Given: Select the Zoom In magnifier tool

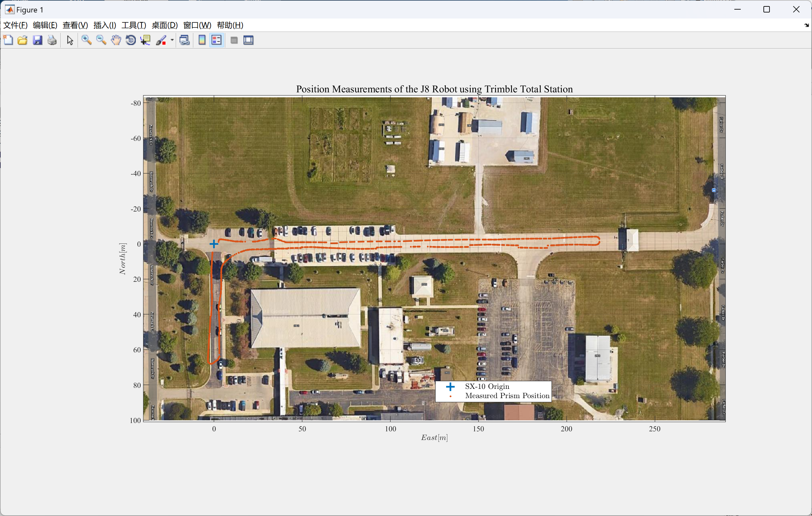Looking at the screenshot, I should click(x=86, y=41).
